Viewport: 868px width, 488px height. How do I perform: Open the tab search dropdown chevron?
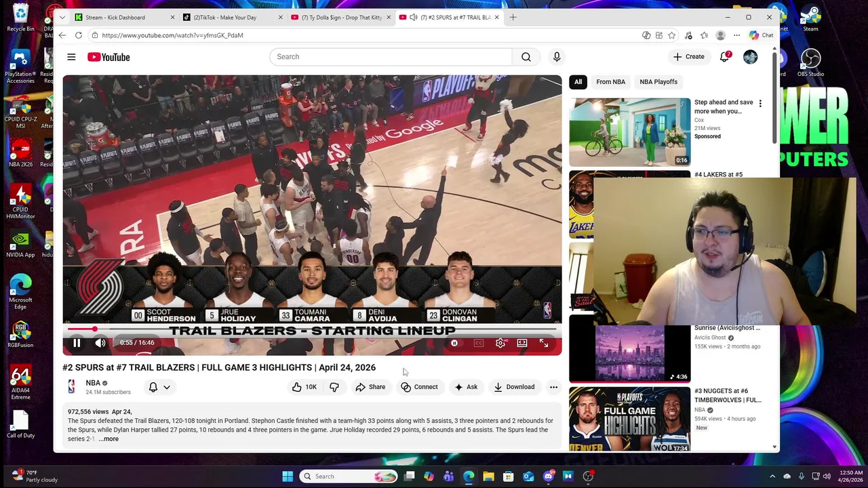pyautogui.click(x=62, y=17)
